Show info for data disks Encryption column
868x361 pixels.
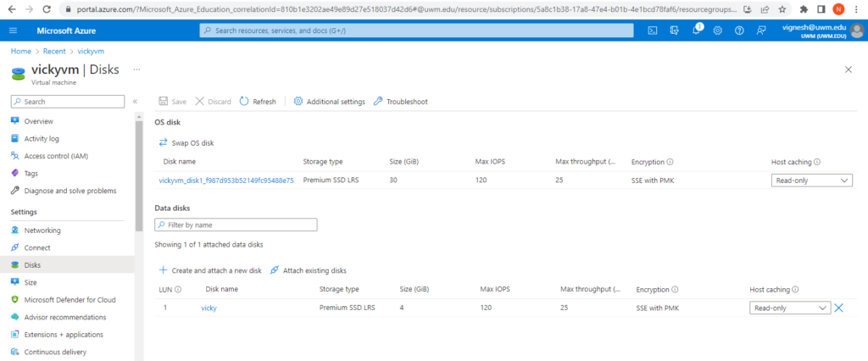tap(676, 290)
